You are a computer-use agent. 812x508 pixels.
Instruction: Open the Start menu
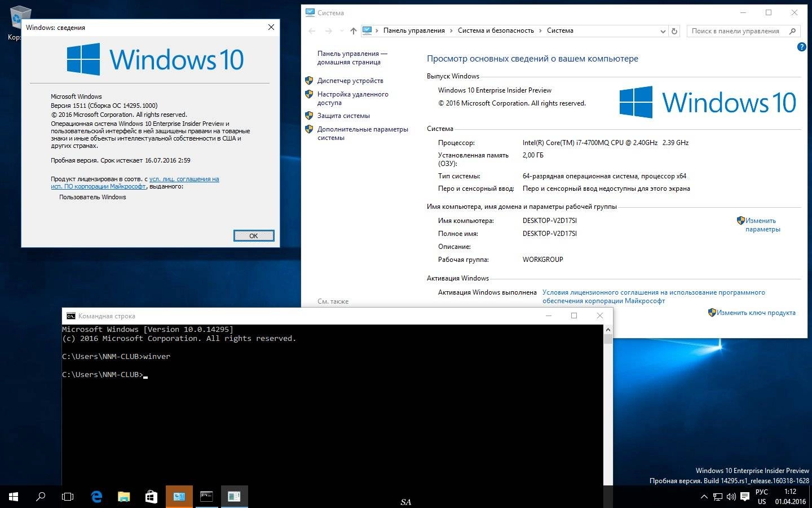tap(14, 497)
